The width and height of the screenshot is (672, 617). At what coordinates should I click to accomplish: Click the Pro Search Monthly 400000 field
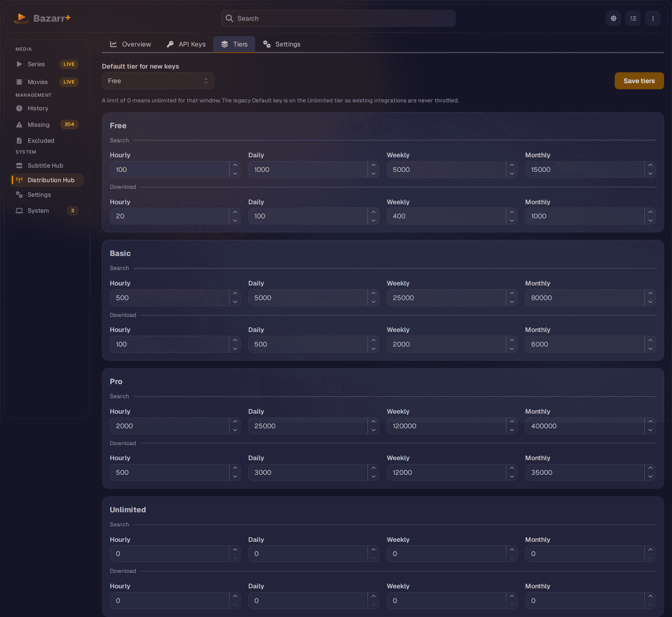[591, 426]
